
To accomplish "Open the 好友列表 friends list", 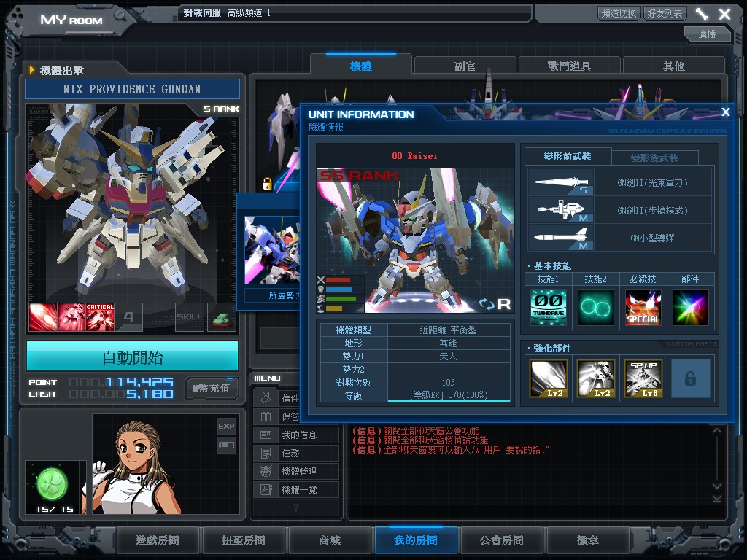I will coord(664,13).
